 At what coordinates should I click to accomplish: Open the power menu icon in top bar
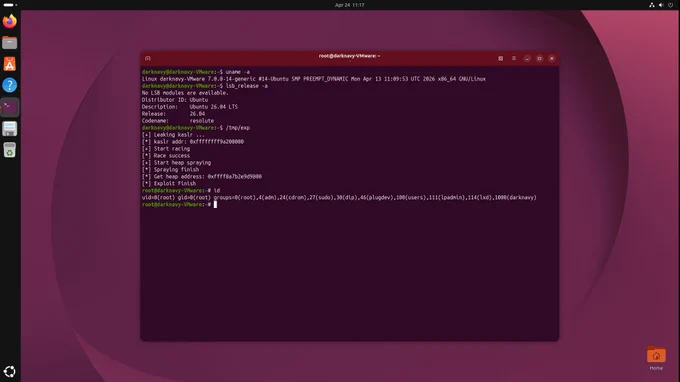tap(670, 5)
